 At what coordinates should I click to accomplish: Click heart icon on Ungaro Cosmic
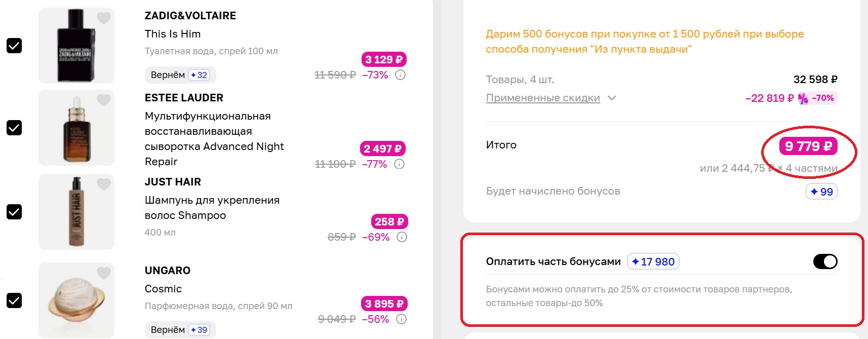pos(104,273)
